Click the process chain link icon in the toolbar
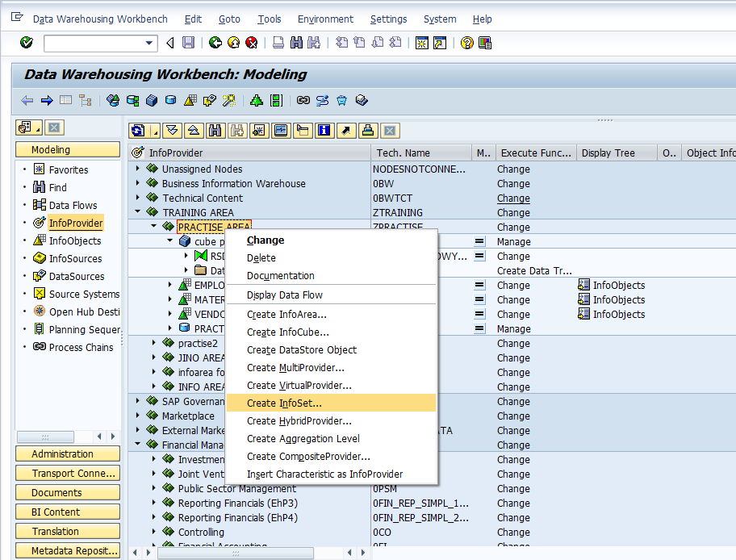The width and height of the screenshot is (736, 560). click(303, 100)
